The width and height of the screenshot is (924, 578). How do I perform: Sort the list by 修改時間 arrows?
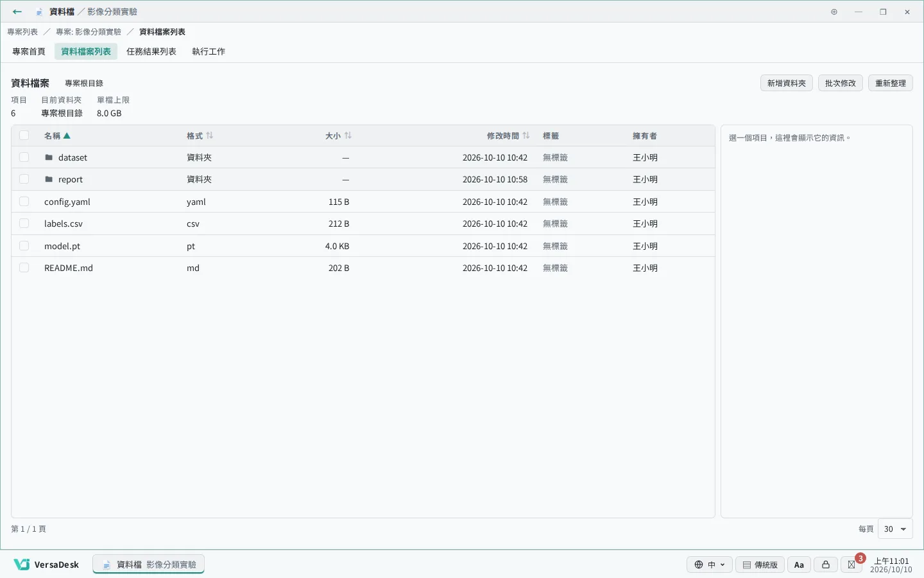pyautogui.click(x=526, y=136)
